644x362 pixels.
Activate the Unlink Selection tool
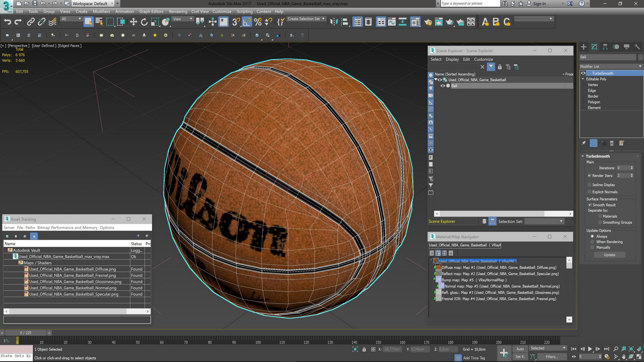(42, 22)
